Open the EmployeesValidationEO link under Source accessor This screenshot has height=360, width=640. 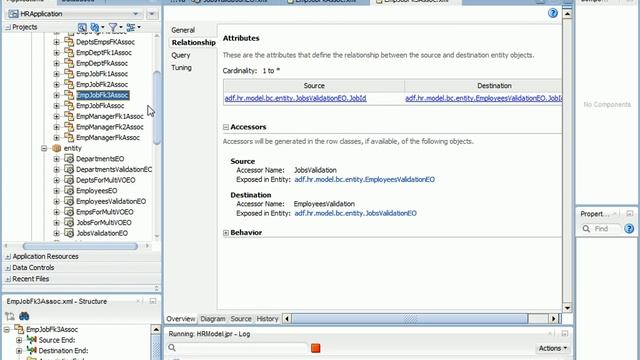point(364,180)
